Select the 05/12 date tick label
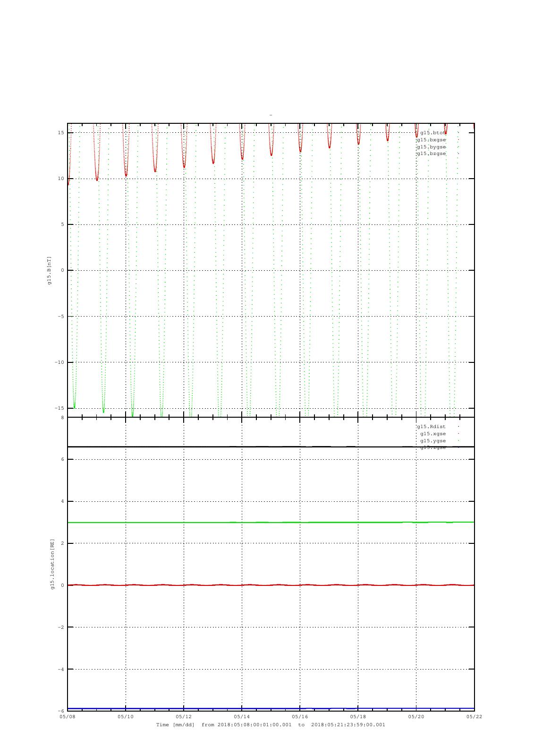This screenshot has width=534, height=756. coord(184,717)
